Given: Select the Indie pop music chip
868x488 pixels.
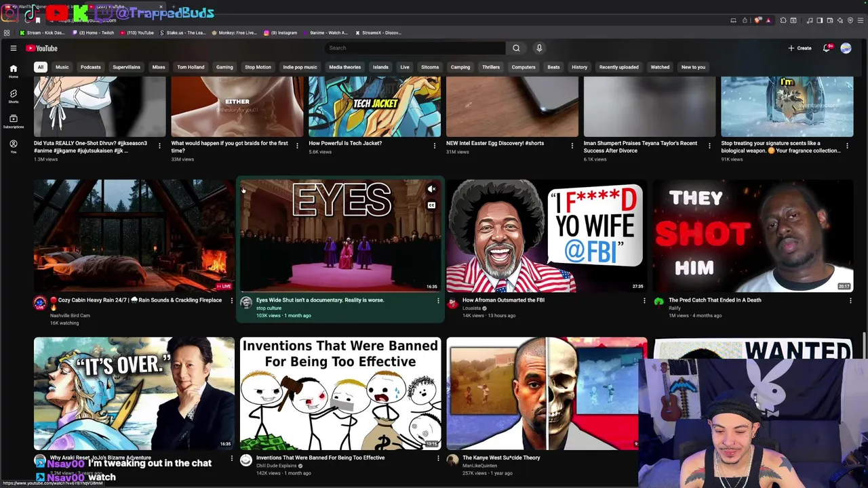Looking at the screenshot, I should coord(300,67).
